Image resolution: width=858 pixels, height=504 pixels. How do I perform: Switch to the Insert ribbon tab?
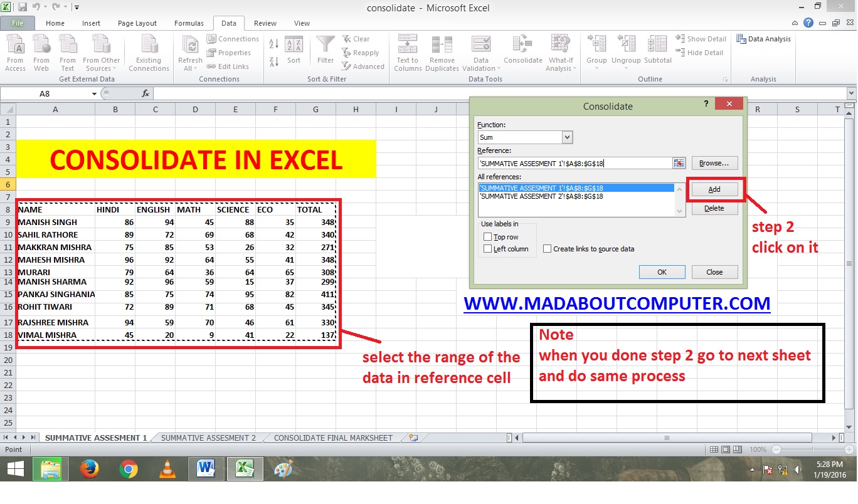click(91, 23)
